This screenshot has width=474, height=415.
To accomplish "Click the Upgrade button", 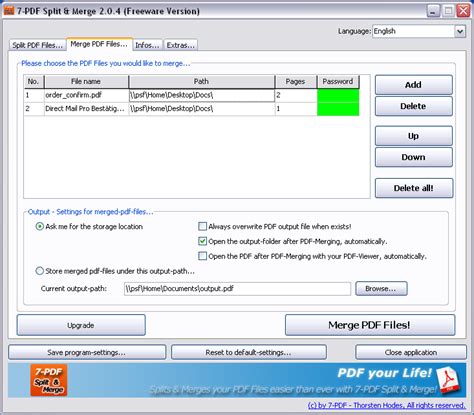I will tap(81, 325).
